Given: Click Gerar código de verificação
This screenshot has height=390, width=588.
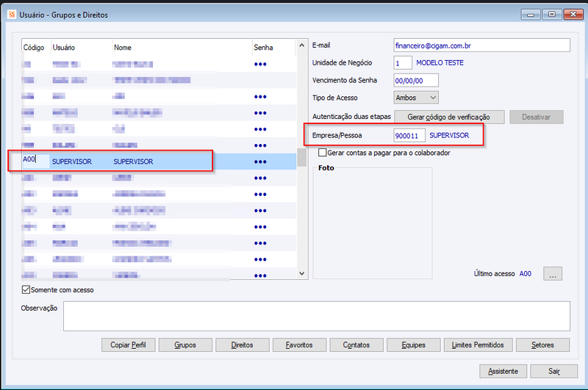Looking at the screenshot, I should pyautogui.click(x=449, y=117).
